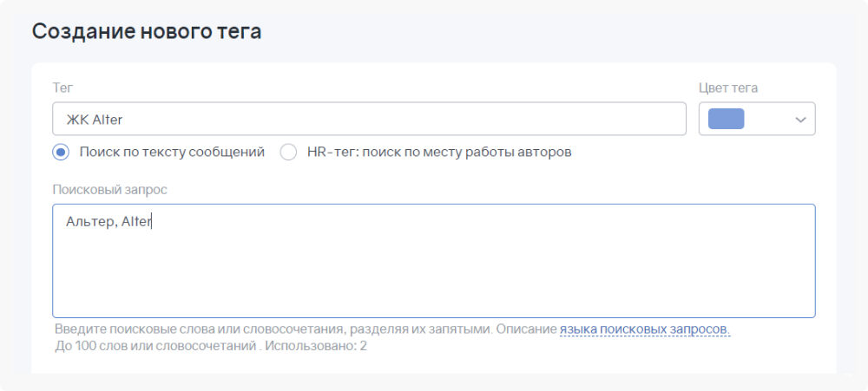Click the tag name field containing "ЖК Alter"

click(x=369, y=119)
